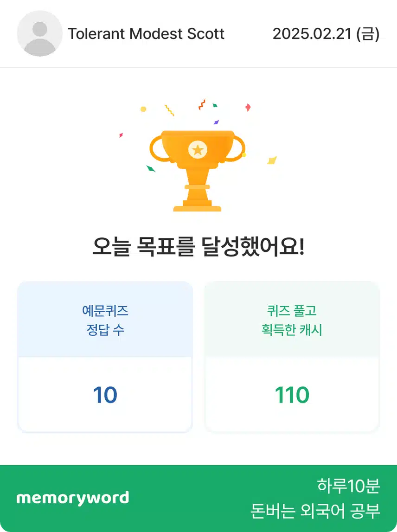Screen dimensions: 397x532
Task: Click the username Tolerant Modest Scott
Action: 146,34
